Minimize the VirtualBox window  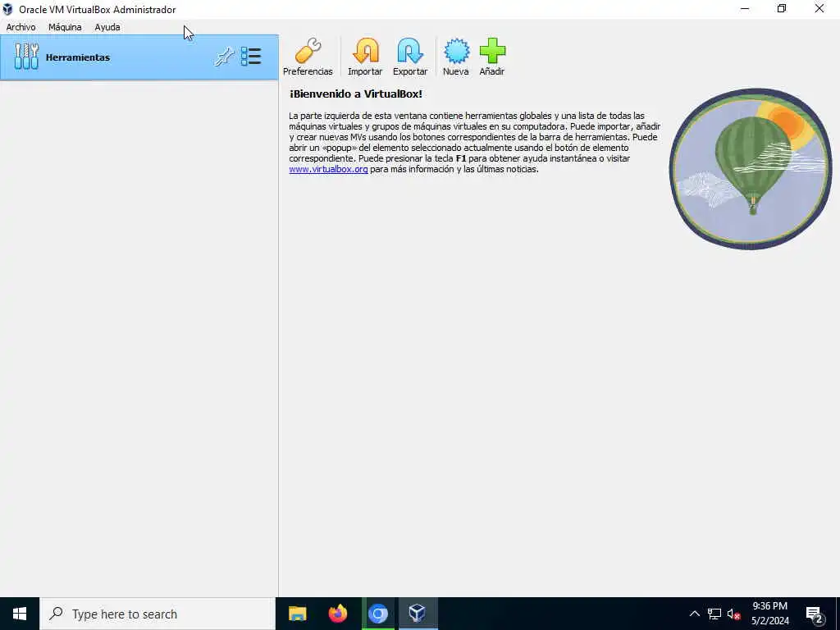click(745, 9)
